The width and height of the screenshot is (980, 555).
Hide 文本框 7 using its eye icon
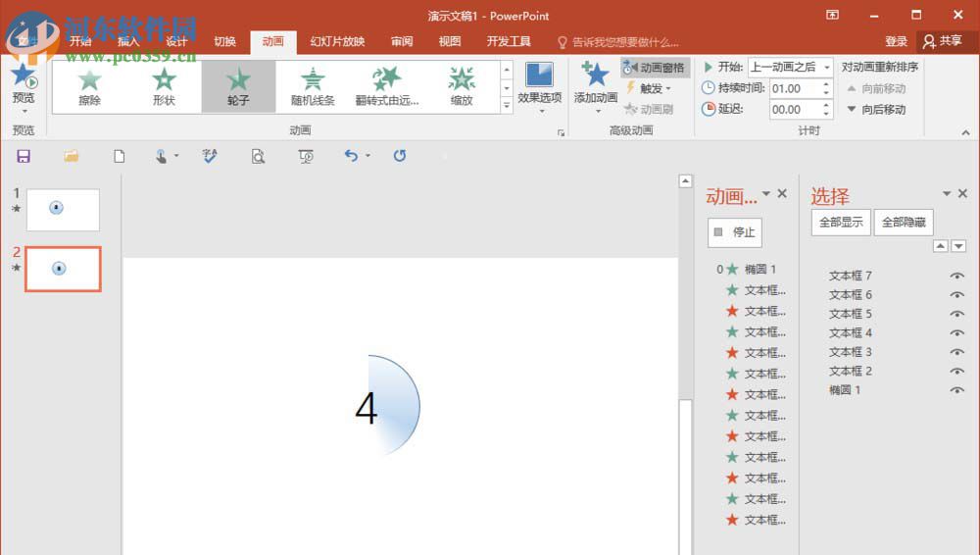tap(956, 276)
